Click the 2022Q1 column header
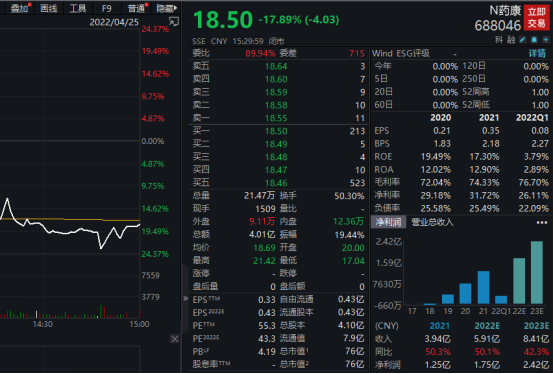This screenshot has width=553, height=374. (x=532, y=117)
